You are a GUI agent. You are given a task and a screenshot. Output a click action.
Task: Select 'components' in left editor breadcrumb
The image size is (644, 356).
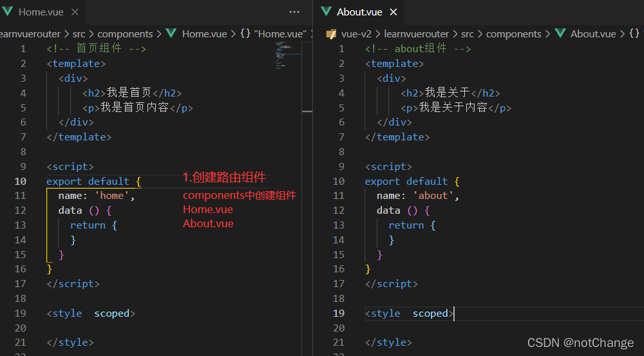[x=125, y=34]
